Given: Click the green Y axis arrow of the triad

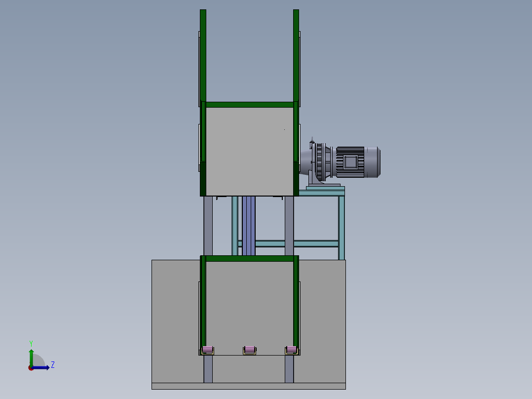Looking at the screenshot, I should (31, 357).
